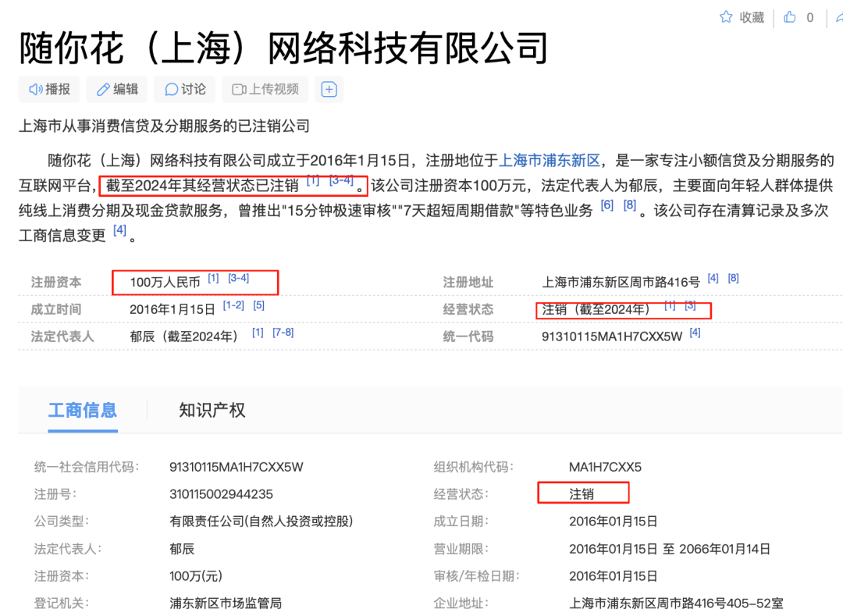Click citation [6] after 特色业务 in the intro

(x=606, y=206)
